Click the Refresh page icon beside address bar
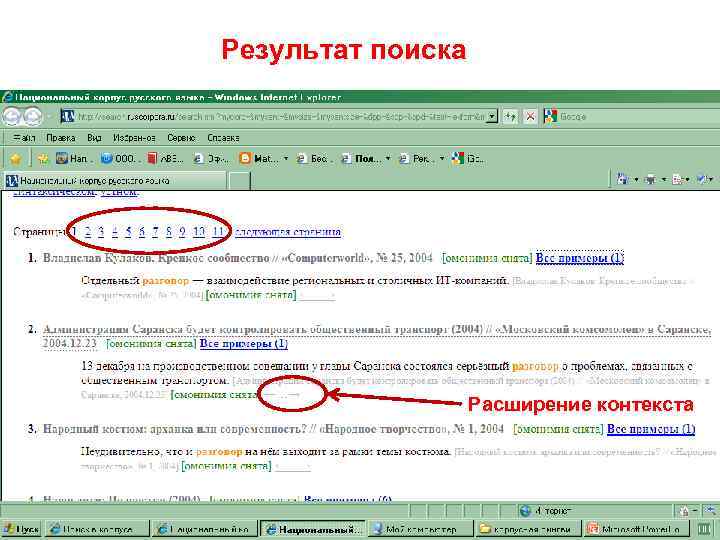Image resolution: width=720 pixels, height=540 pixels. click(x=510, y=117)
